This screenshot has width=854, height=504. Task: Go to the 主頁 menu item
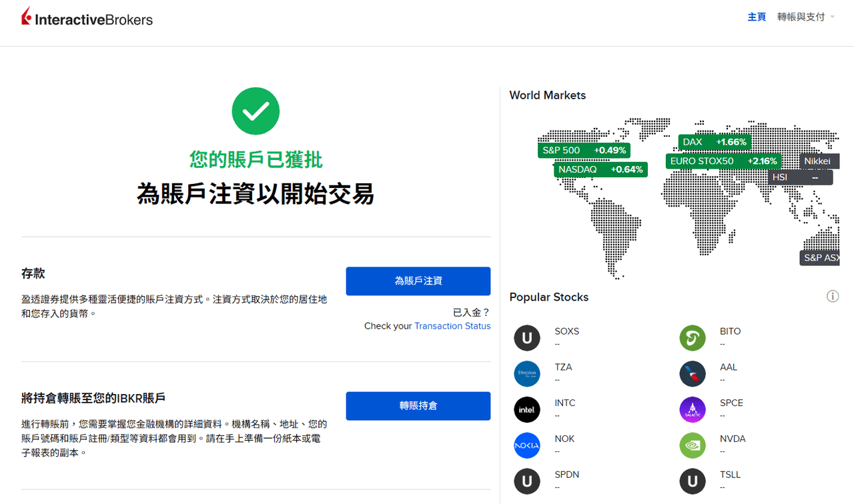pos(757,17)
